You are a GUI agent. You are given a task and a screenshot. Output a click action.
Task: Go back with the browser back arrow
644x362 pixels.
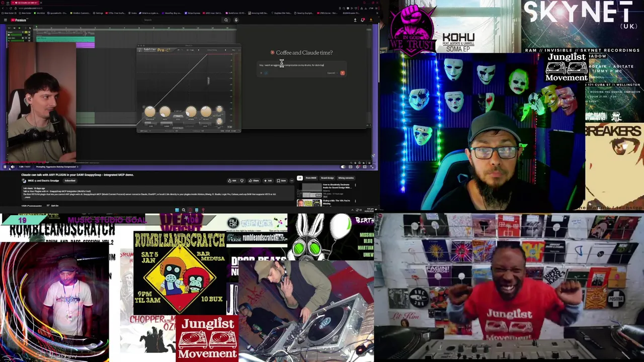point(3,8)
